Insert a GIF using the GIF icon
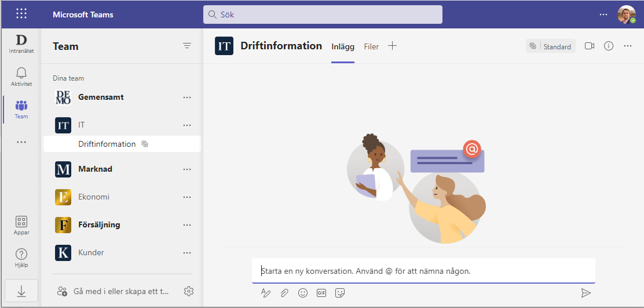This screenshot has height=308, width=644. [x=321, y=293]
